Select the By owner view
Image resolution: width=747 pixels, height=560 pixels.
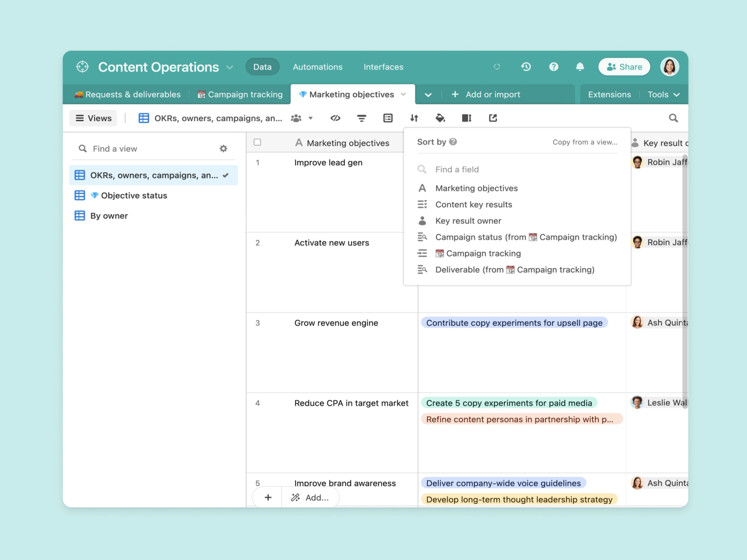154,216
